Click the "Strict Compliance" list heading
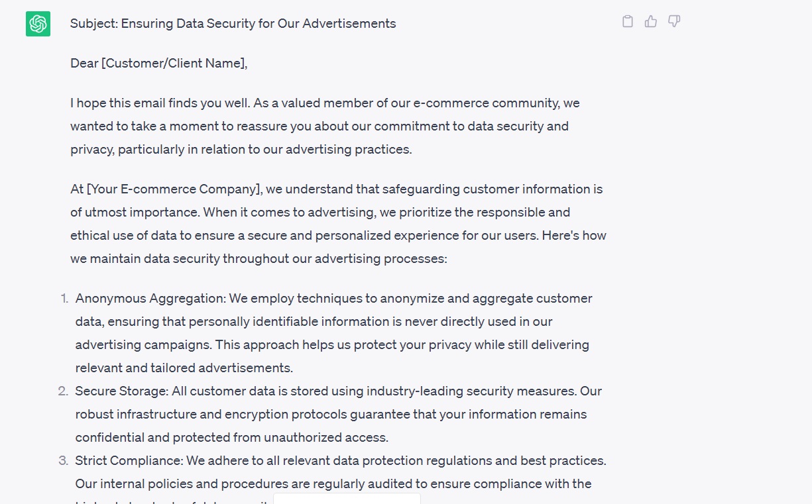The width and height of the screenshot is (812, 504). click(129, 461)
